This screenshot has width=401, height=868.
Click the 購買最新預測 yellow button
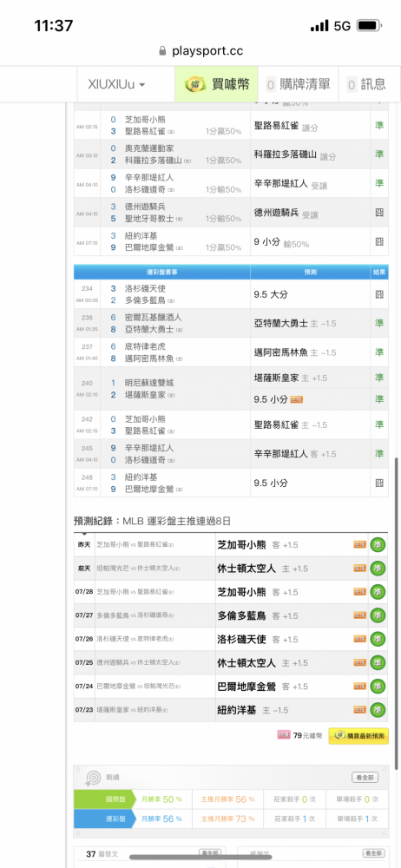pos(358,736)
